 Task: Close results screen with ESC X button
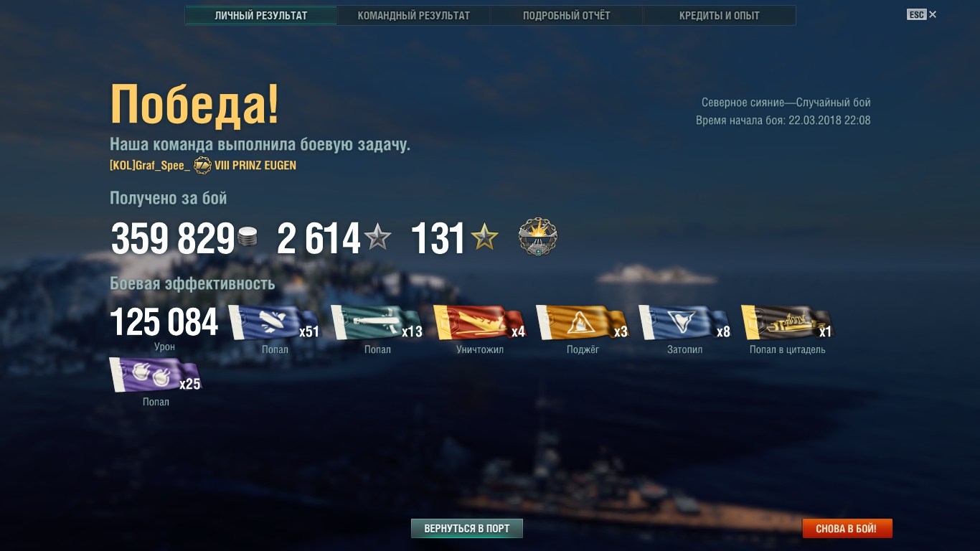point(922,14)
